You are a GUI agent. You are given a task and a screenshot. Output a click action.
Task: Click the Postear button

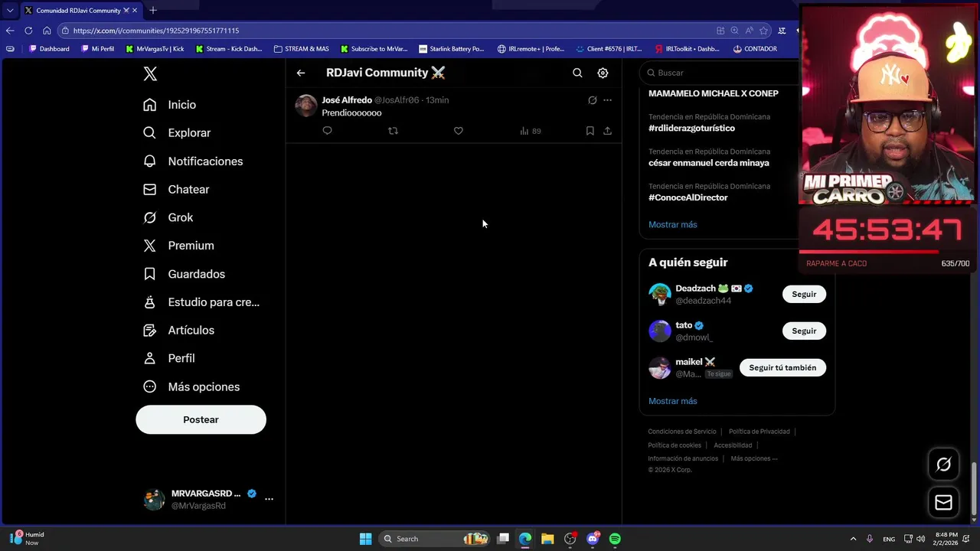tap(201, 419)
